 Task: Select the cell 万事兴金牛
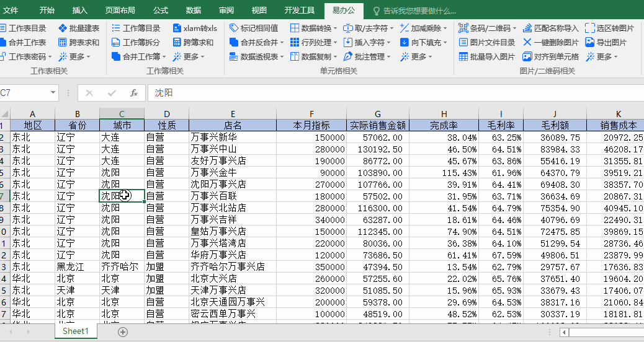233,172
